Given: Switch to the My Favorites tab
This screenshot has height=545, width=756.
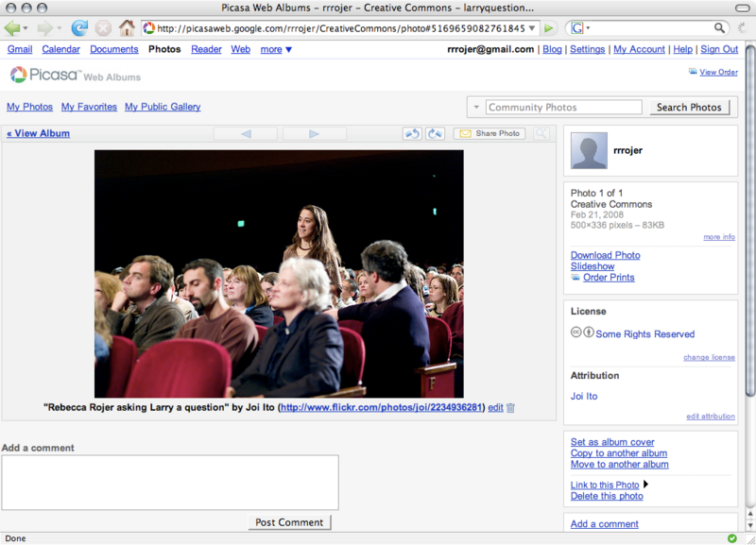Looking at the screenshot, I should tap(89, 107).
